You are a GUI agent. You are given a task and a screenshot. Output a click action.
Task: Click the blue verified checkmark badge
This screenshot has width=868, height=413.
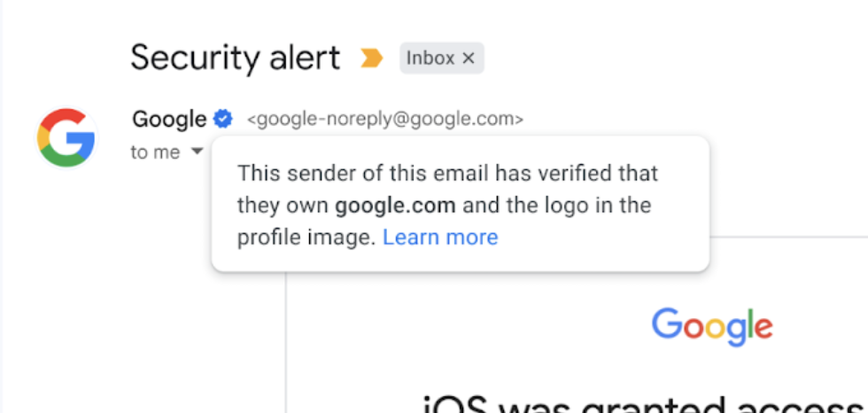point(223,119)
